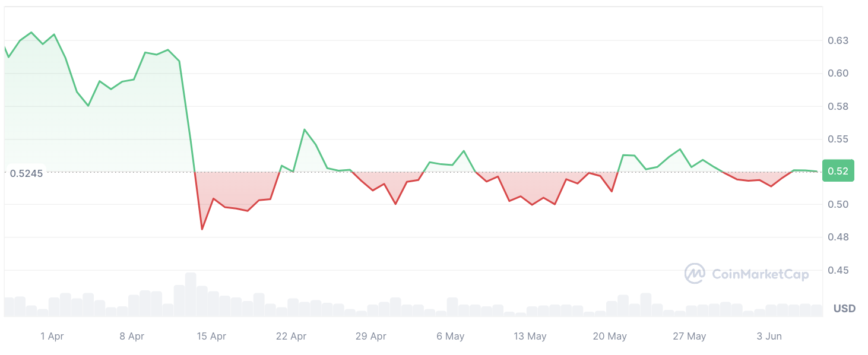Click the CoinMarketCap watermark text
868x355 pixels.
click(759, 274)
